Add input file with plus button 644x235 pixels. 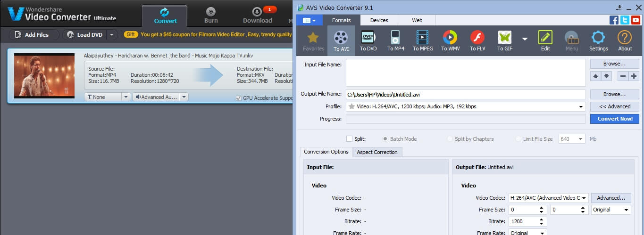point(634,76)
